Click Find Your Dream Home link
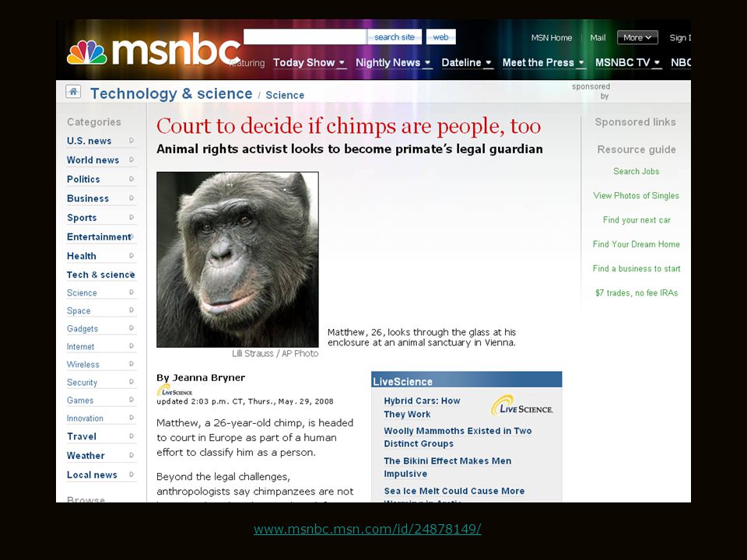This screenshot has width=747, height=560. [636, 244]
